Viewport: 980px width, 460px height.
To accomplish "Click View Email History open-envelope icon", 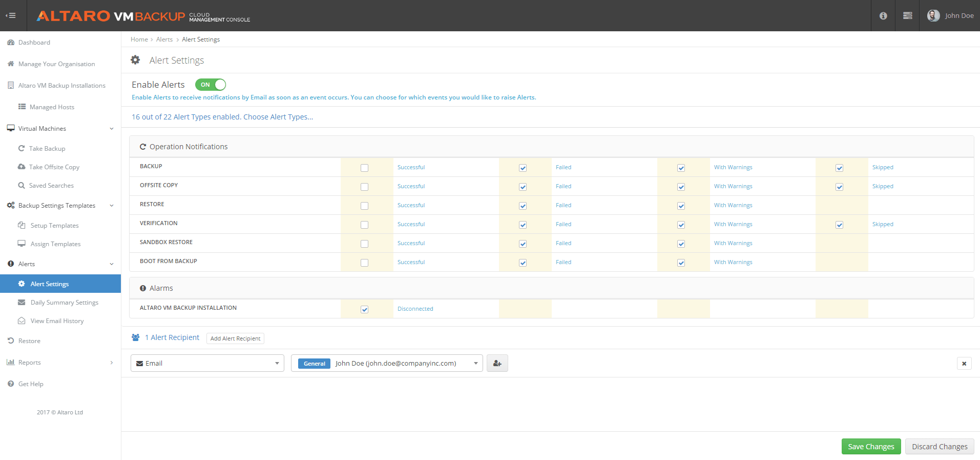I will pyautogui.click(x=22, y=321).
